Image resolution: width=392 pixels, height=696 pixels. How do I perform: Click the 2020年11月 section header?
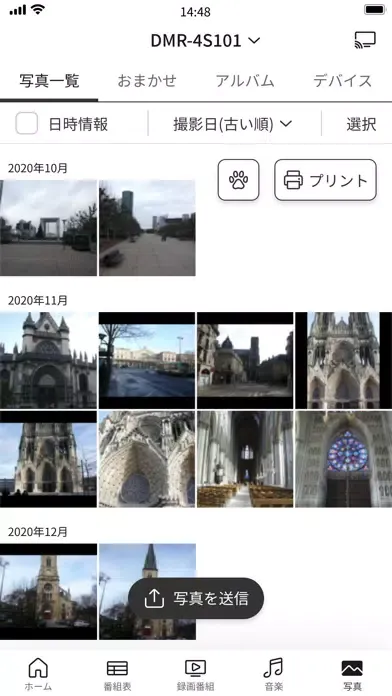point(38,301)
